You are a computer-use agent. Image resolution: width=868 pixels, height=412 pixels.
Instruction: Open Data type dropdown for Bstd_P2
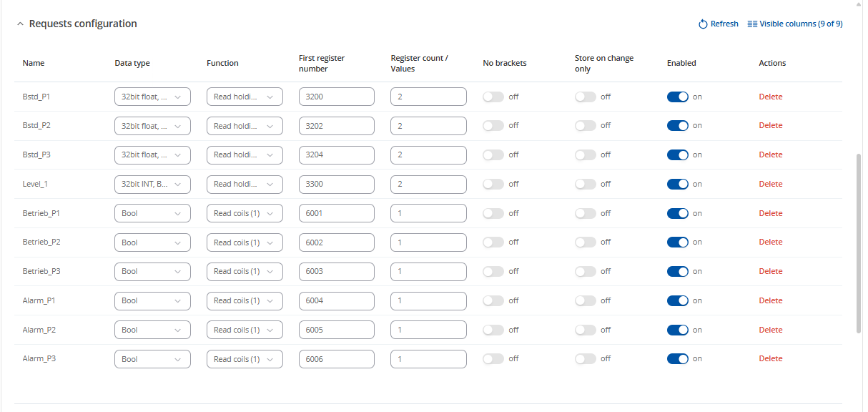click(x=152, y=126)
